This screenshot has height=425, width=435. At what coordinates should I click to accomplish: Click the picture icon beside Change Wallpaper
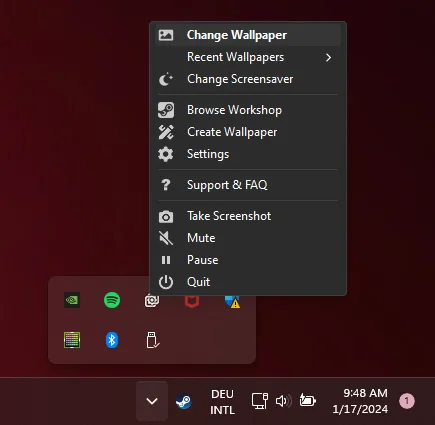tap(166, 35)
